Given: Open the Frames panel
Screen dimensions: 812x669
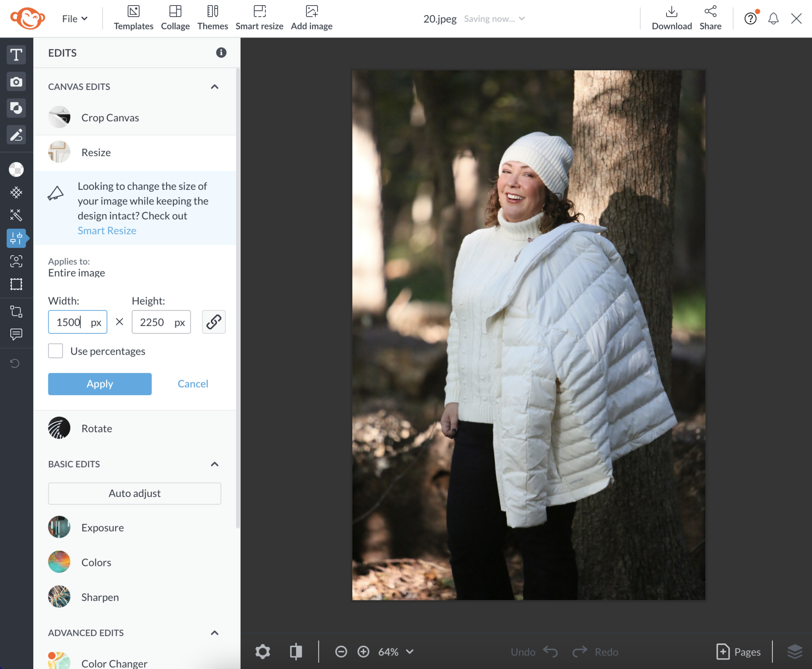Looking at the screenshot, I should (x=16, y=284).
